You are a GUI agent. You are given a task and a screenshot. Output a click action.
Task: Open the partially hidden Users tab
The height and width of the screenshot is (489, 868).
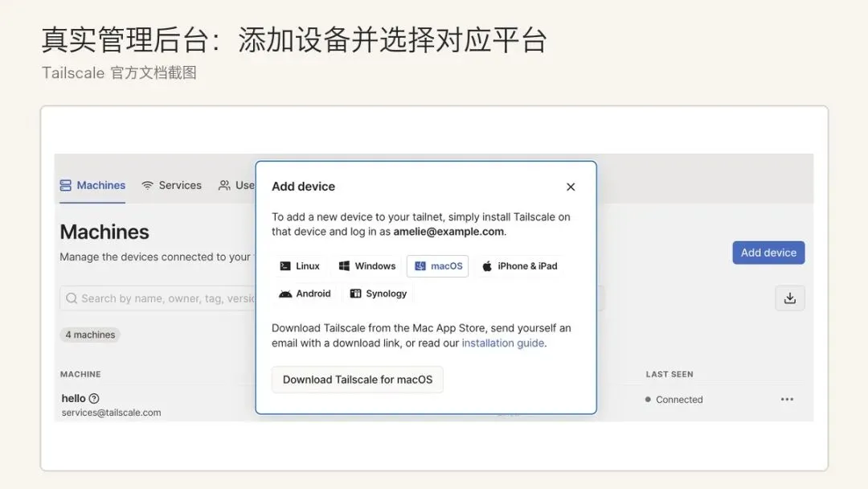point(236,186)
